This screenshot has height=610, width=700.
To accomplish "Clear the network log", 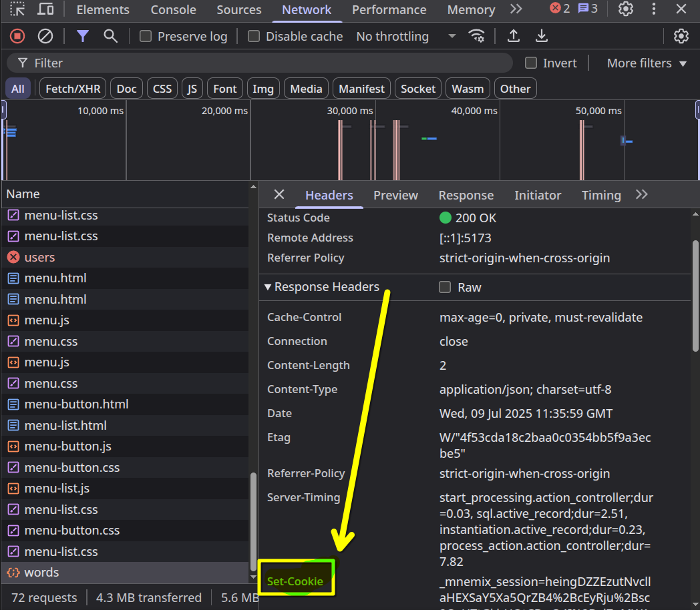I will (45, 36).
